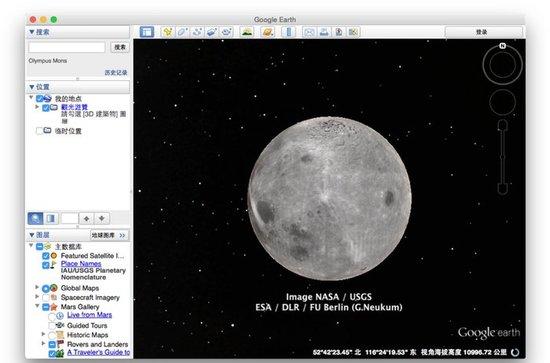Click the Guided Tours camera icon
Image resolution: width=550 pixels, height=363 pixels.
coord(60,325)
